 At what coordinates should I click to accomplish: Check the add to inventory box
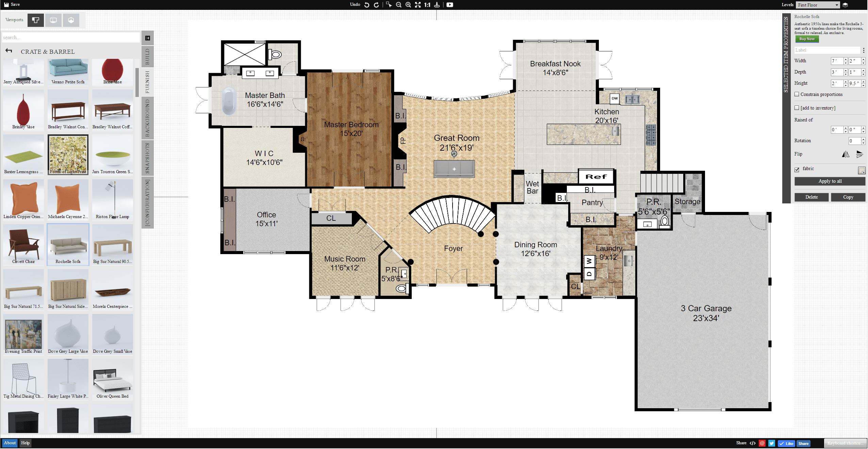[797, 108]
